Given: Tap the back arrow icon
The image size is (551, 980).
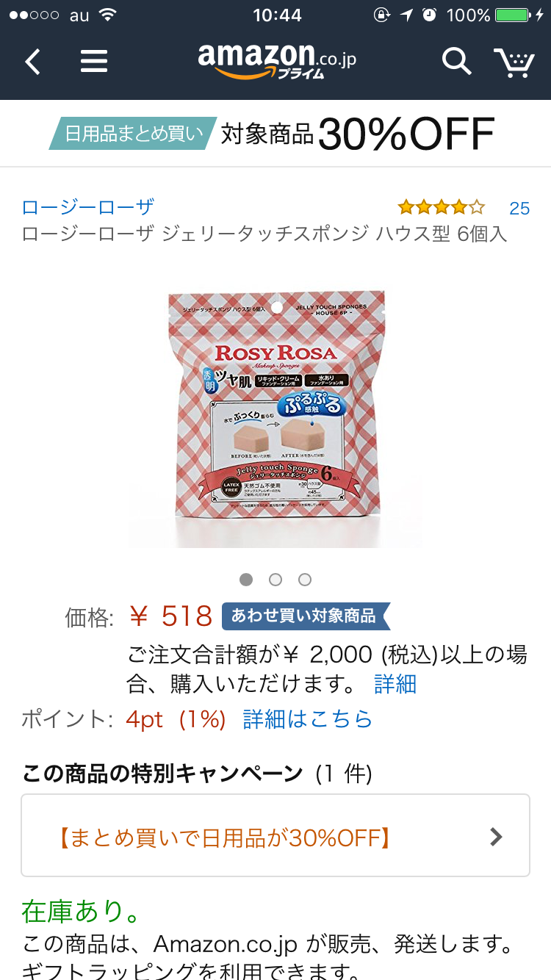Looking at the screenshot, I should [x=32, y=62].
